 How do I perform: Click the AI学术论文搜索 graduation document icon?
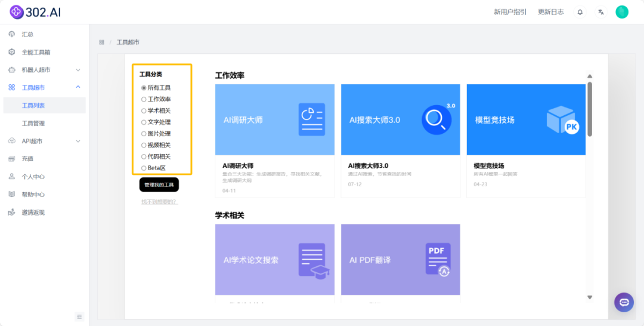314,261
